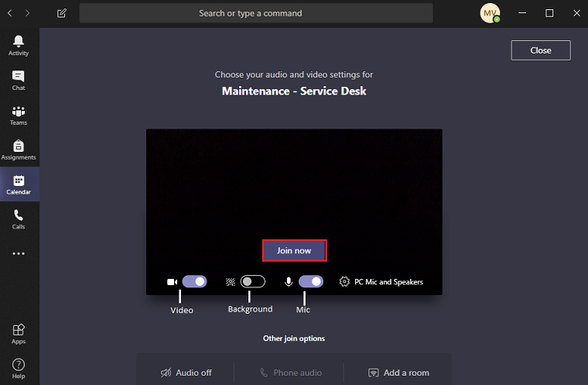Open PC Mic and Speakers device settings
Viewport: 588px width, 385px height.
click(x=381, y=282)
